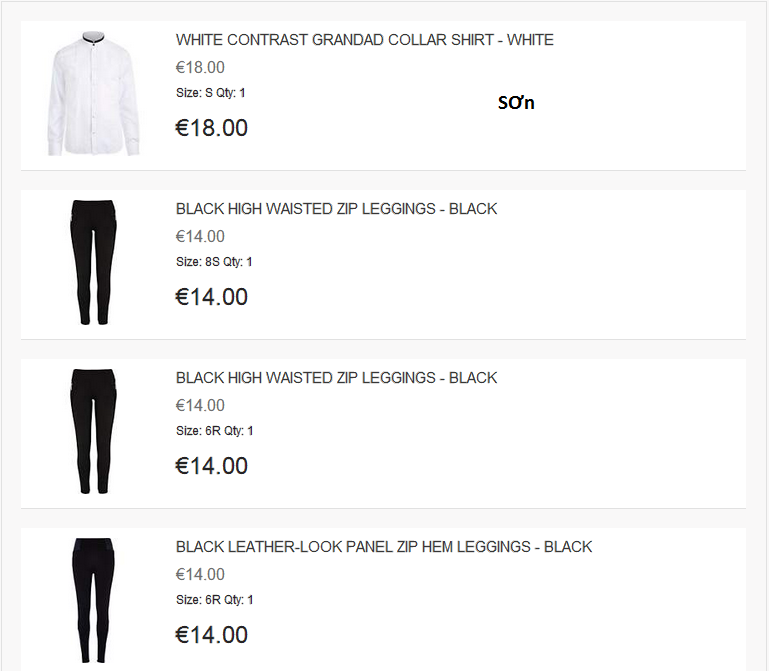
Task: Click grey €14.00 price of 6R high waisted leggings
Action: pos(200,406)
